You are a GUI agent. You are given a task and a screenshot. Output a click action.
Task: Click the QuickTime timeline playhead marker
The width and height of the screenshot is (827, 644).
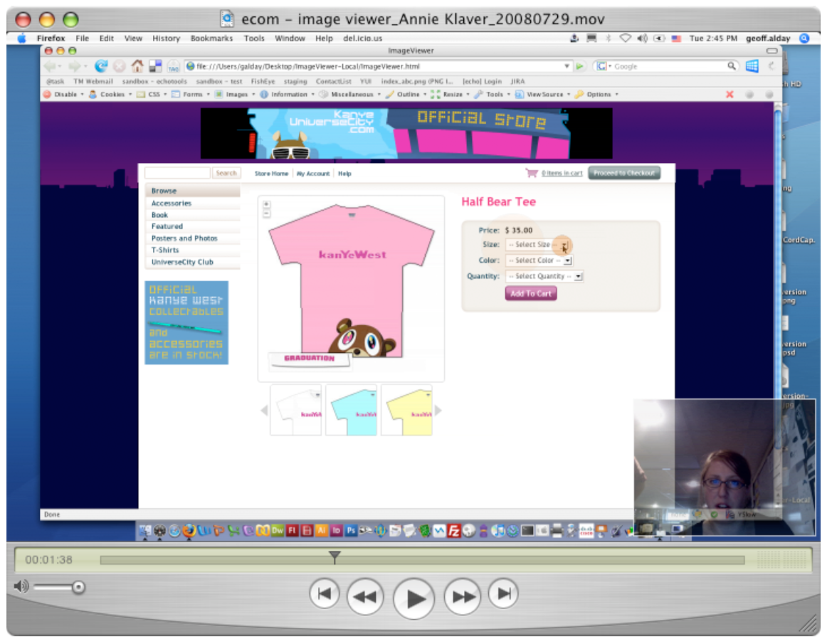pos(335,557)
